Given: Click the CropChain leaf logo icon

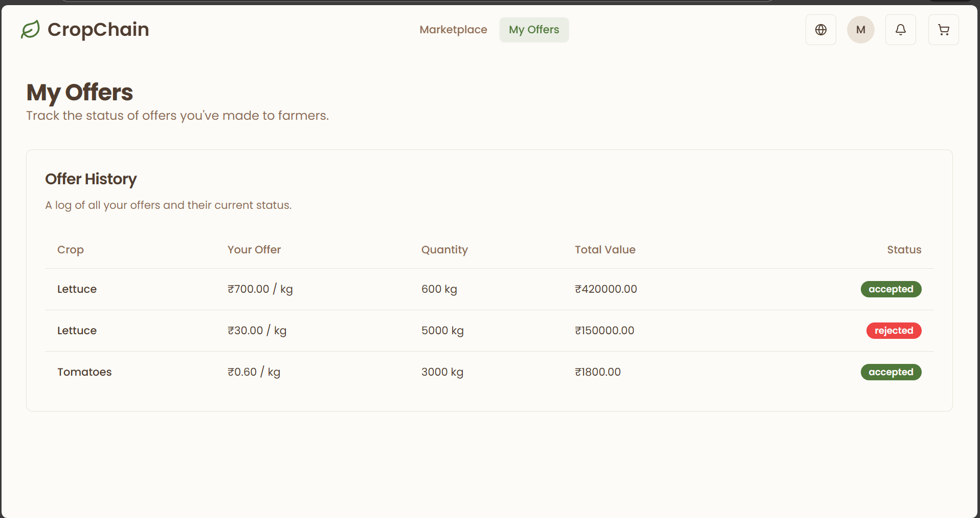Looking at the screenshot, I should tap(30, 30).
